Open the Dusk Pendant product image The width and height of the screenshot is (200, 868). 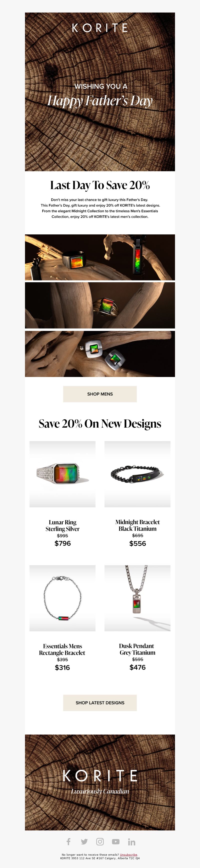point(137,598)
